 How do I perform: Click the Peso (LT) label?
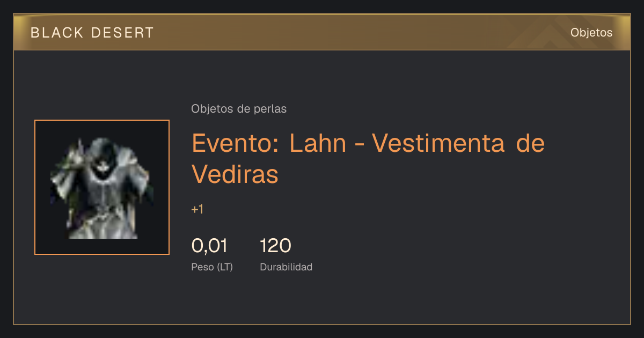click(212, 267)
